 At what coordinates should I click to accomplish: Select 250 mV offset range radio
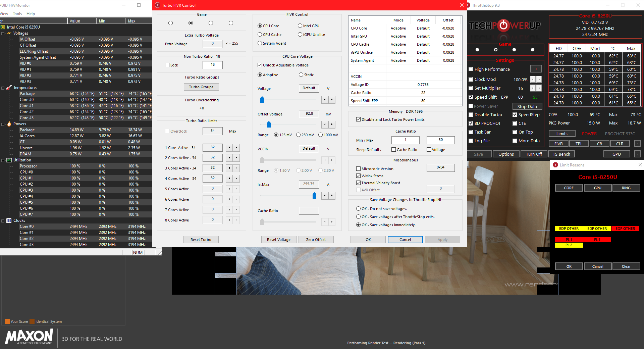point(305,135)
